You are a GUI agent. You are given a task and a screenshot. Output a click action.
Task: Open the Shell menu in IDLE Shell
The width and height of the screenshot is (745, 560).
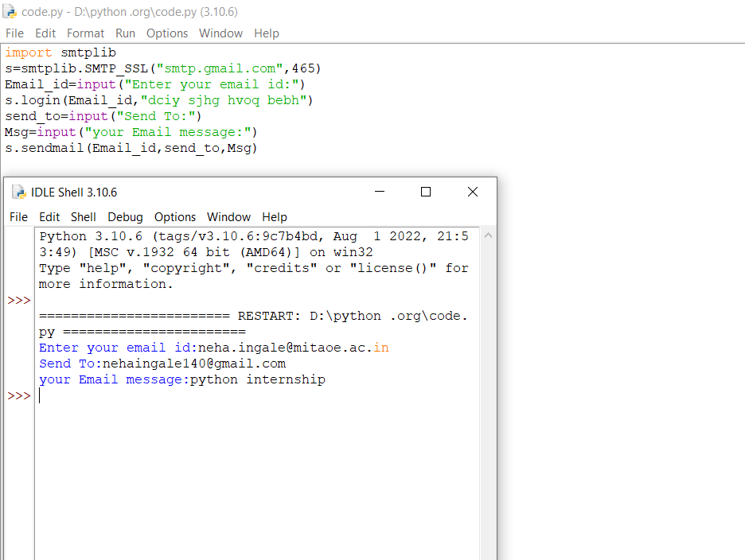(83, 216)
